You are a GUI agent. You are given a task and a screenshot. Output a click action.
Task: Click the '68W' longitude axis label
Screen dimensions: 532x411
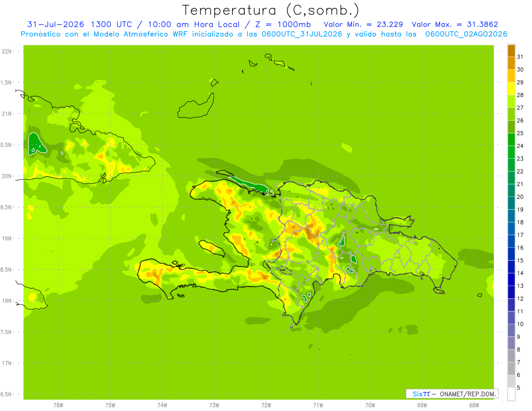coord(473,405)
